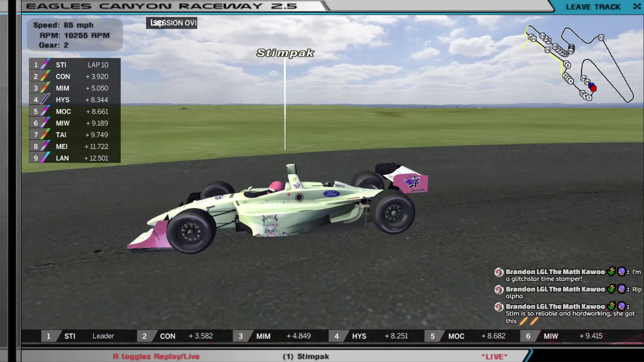Click corn badge in the 'Rip alpha' message
644x362 pixels.
[x=611, y=289]
